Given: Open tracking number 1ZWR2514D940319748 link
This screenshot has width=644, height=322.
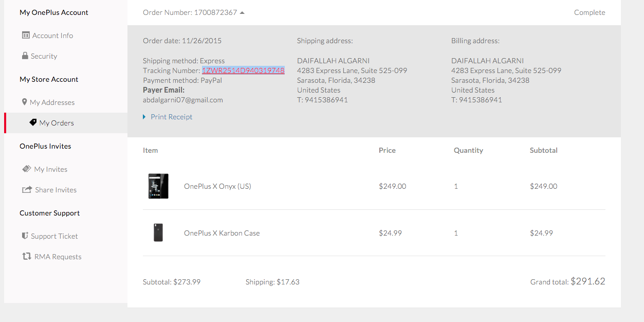Looking at the screenshot, I should tap(243, 70).
